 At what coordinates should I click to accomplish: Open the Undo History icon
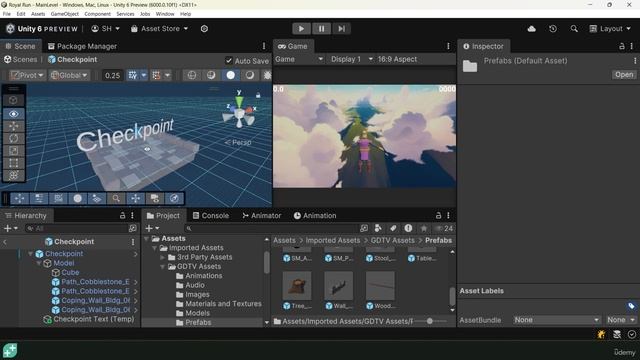click(x=553, y=29)
